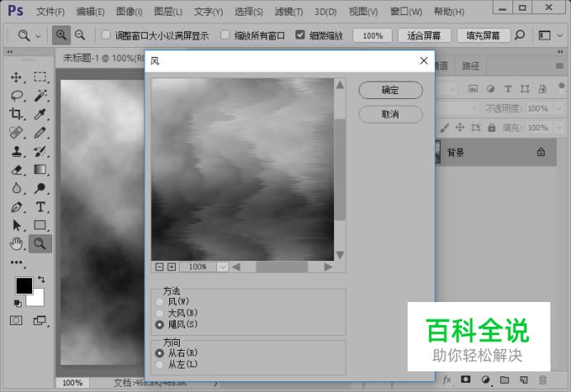Select the Gradient tool
Screen dimensions: 571x392
tap(40, 170)
